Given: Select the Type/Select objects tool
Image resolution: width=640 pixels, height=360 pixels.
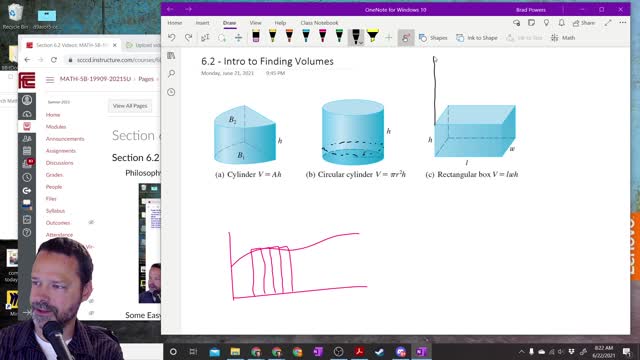Looking at the screenshot, I should pyautogui.click(x=205, y=38).
